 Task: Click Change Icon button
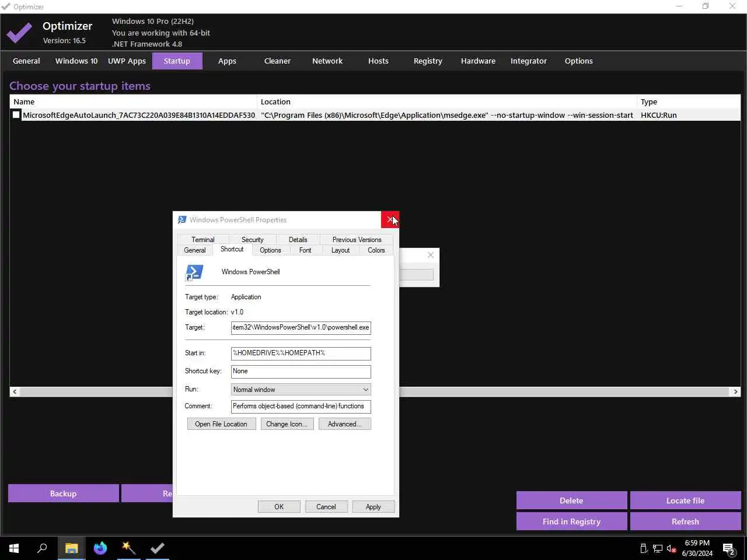(x=287, y=424)
